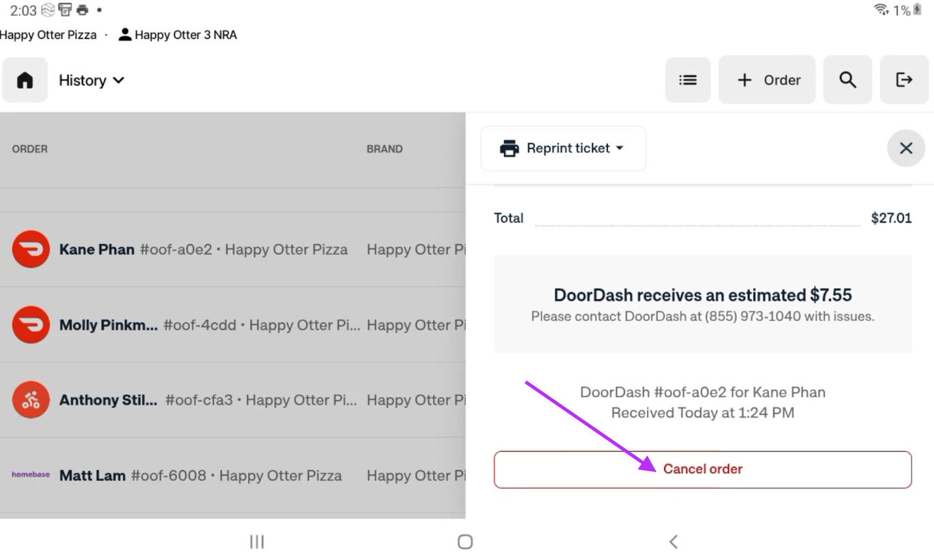The height and width of the screenshot is (560, 934).
Task: Create a new order with + Order
Action: coord(767,80)
